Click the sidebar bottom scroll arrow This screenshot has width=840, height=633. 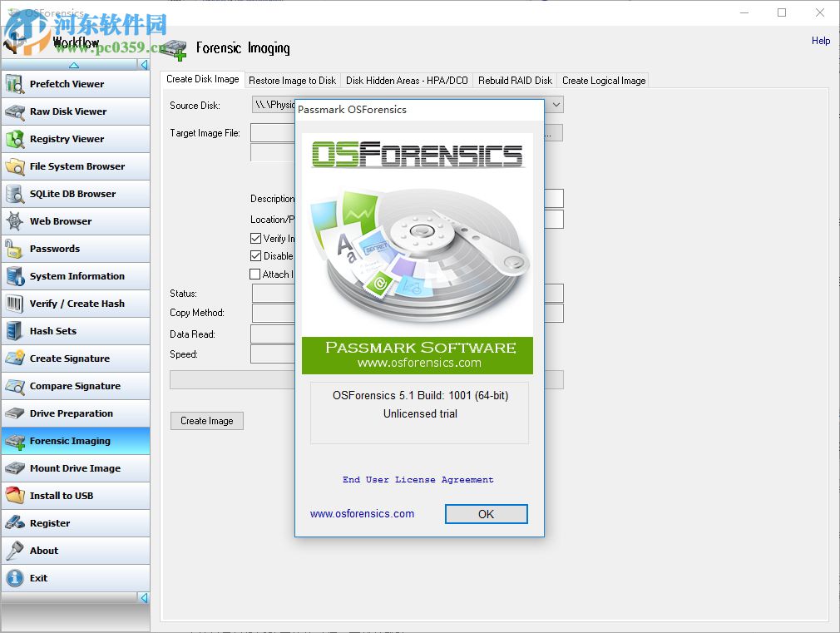143,597
